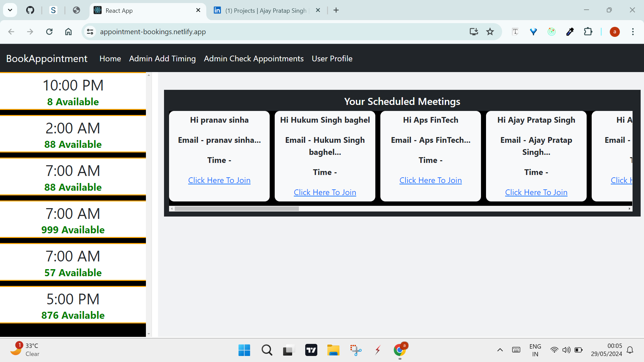Open File Explorer on taskbar
Viewport: 644px width, 362px height.
click(333, 350)
